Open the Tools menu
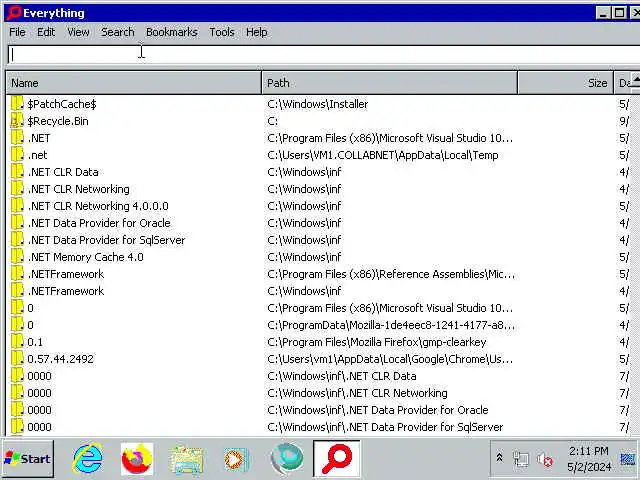 point(222,32)
